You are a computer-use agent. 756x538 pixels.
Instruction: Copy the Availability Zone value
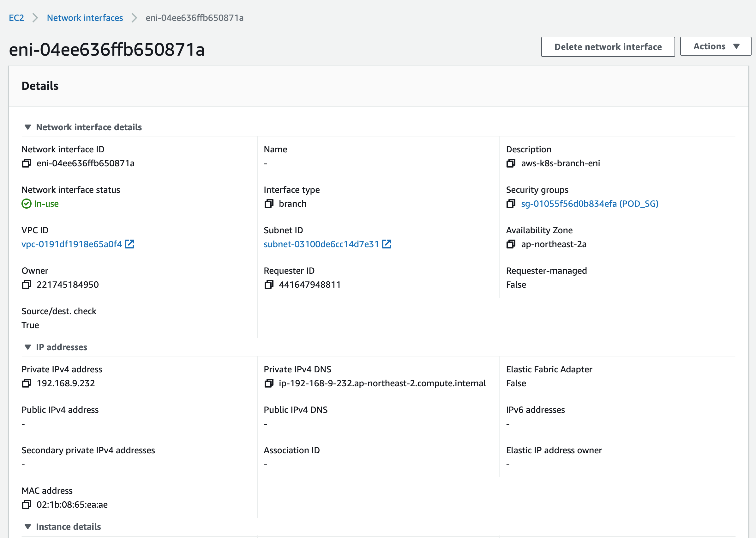(x=511, y=244)
